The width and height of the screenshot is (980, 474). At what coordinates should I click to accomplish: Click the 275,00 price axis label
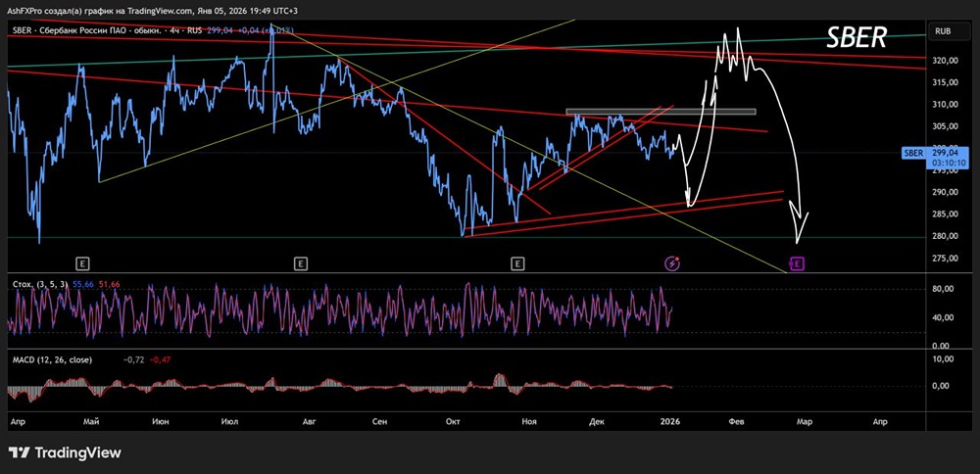tap(944, 258)
